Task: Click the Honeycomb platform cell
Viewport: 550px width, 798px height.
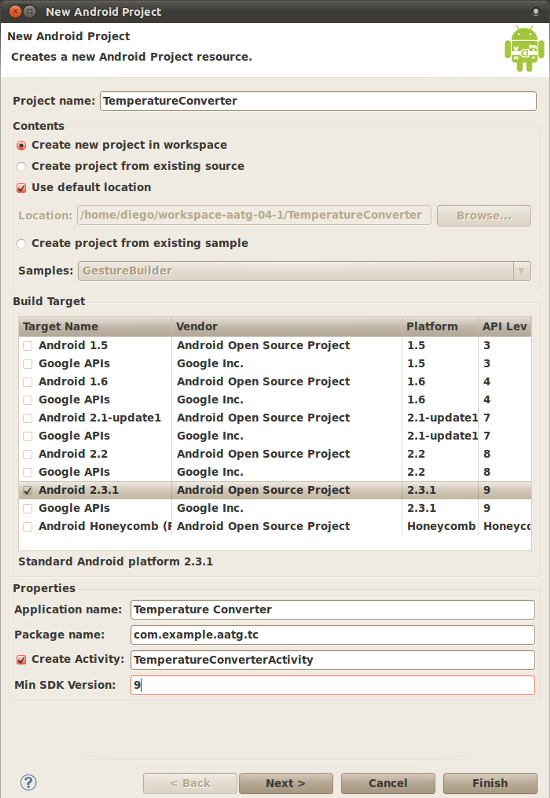Action: (x=441, y=526)
